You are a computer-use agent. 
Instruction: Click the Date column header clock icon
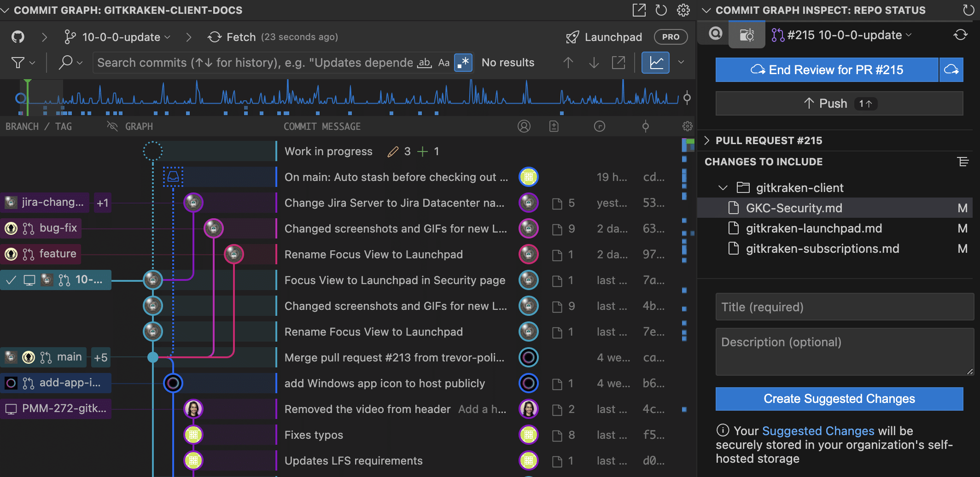click(x=600, y=126)
